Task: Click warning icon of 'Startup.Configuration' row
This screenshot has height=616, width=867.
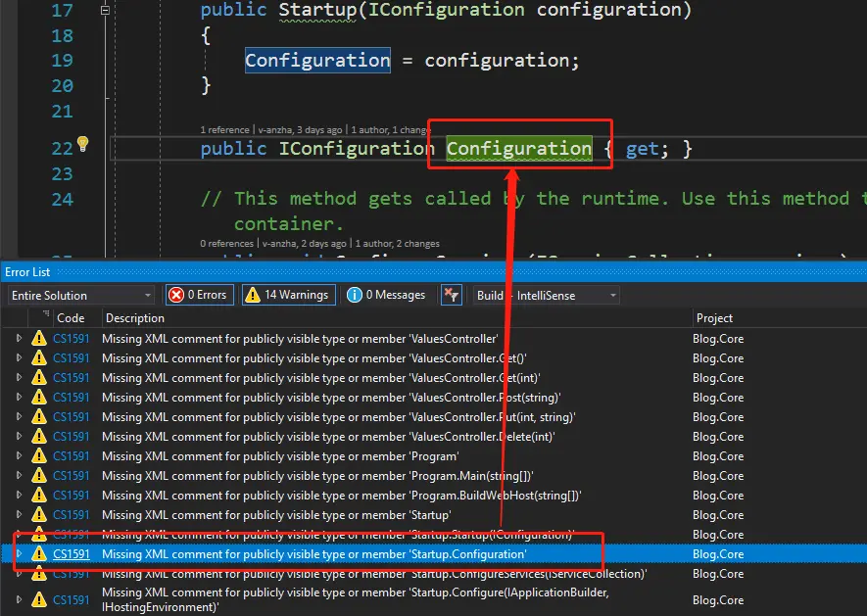Action: [x=39, y=553]
